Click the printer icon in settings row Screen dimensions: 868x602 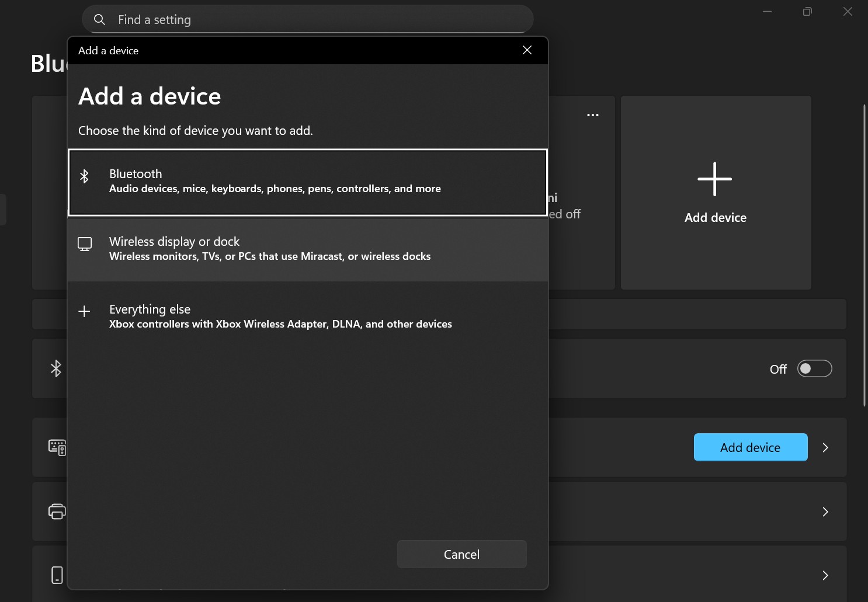pyautogui.click(x=57, y=511)
